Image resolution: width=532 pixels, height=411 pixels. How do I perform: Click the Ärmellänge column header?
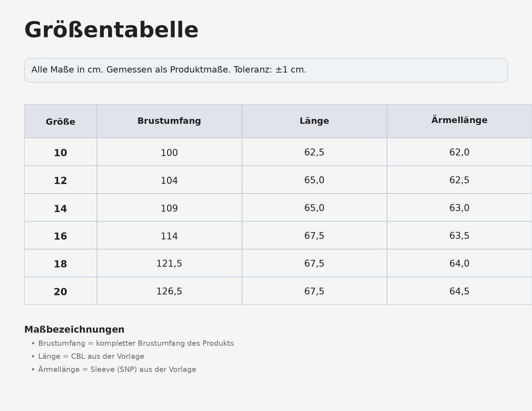coord(459,121)
